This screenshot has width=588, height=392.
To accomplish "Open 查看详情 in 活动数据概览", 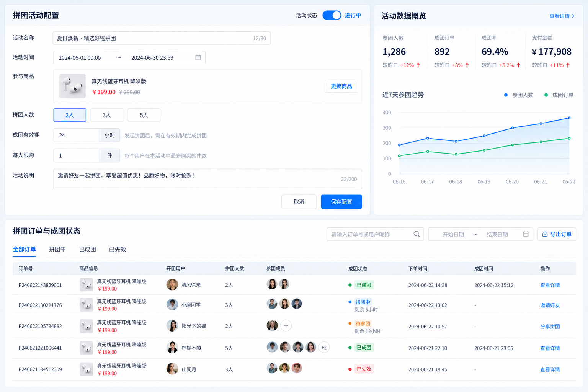I will tap(562, 16).
